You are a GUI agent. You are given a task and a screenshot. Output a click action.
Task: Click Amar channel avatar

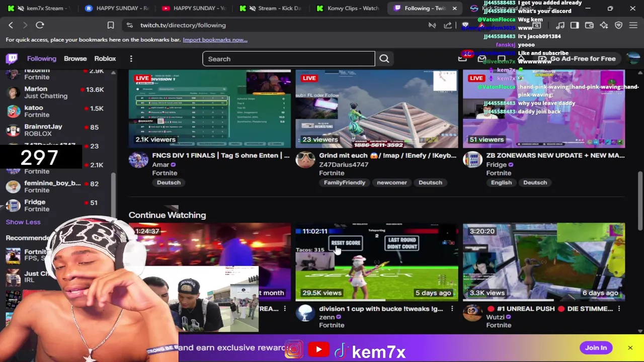(138, 160)
